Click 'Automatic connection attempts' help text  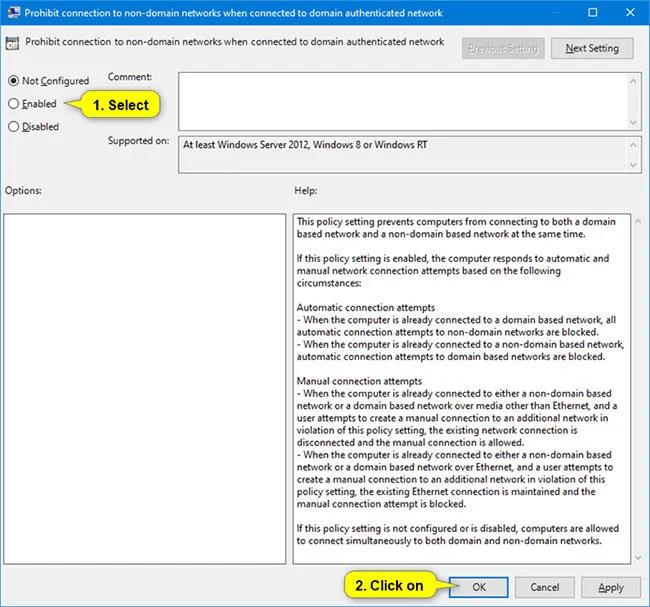(x=366, y=307)
